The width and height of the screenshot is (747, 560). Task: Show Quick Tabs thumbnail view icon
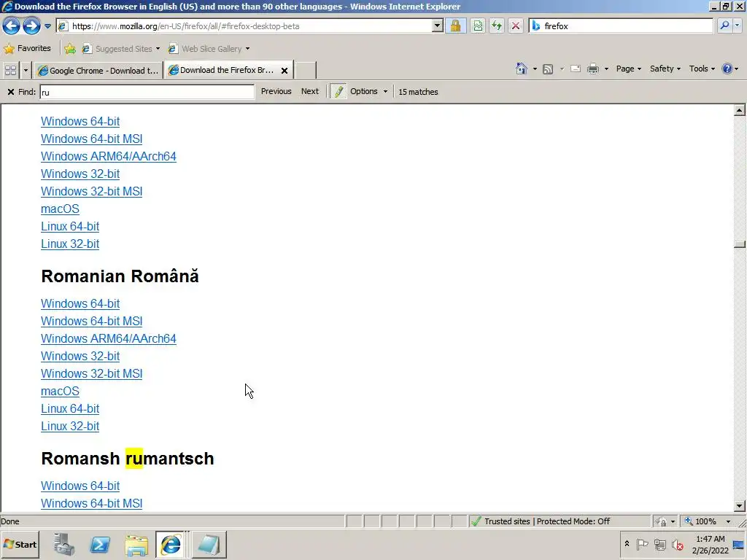coord(10,71)
